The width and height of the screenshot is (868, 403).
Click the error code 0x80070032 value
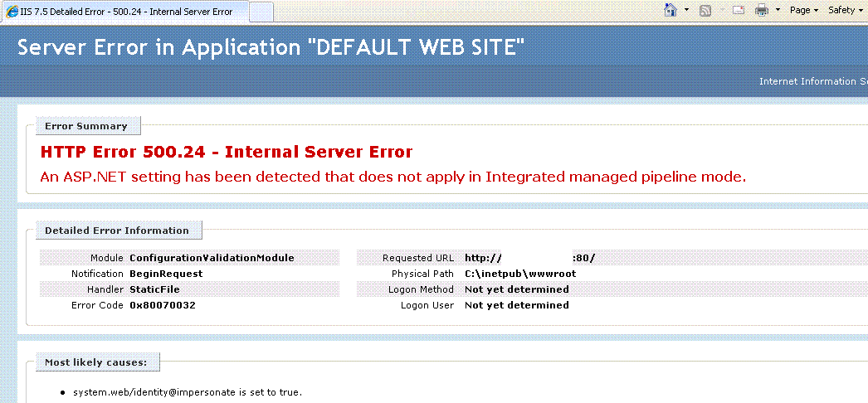click(162, 305)
